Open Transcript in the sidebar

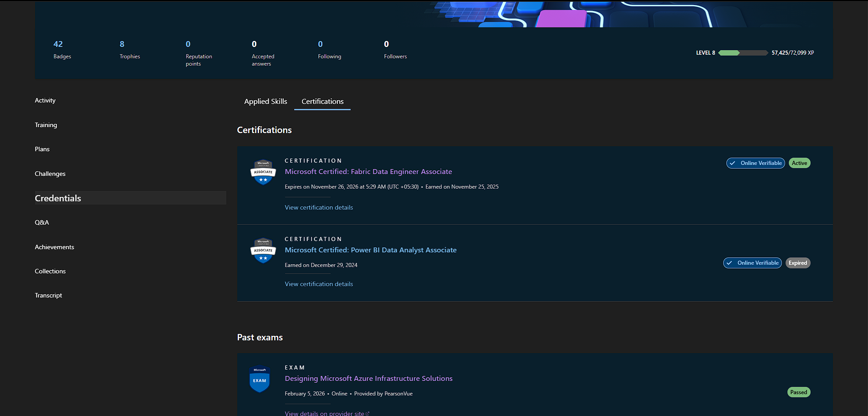click(48, 295)
